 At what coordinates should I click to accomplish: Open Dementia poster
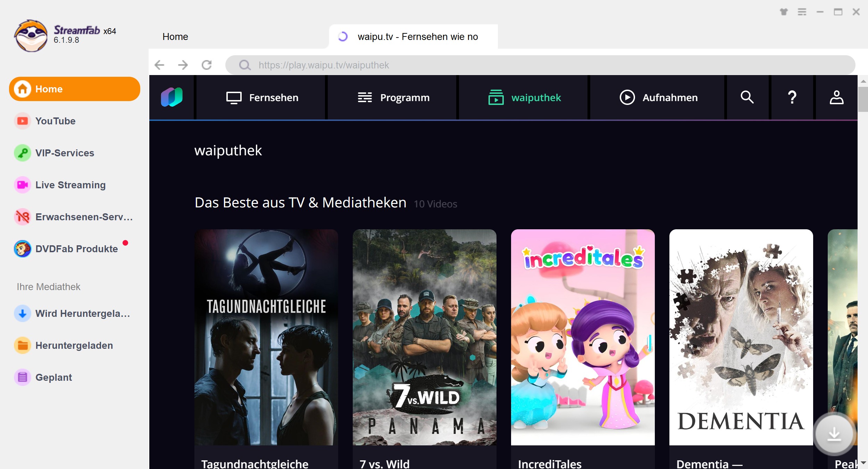[741, 337]
